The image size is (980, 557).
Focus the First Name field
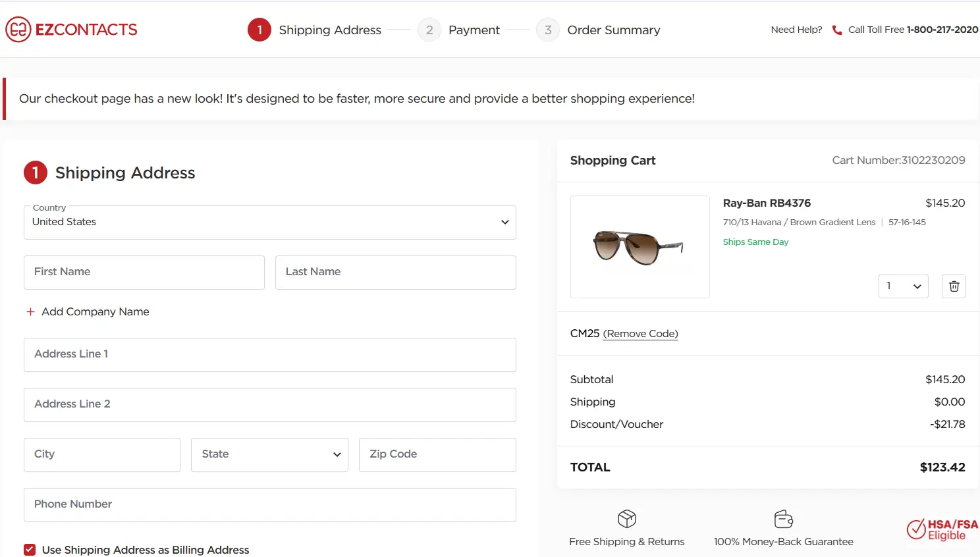[x=144, y=273]
